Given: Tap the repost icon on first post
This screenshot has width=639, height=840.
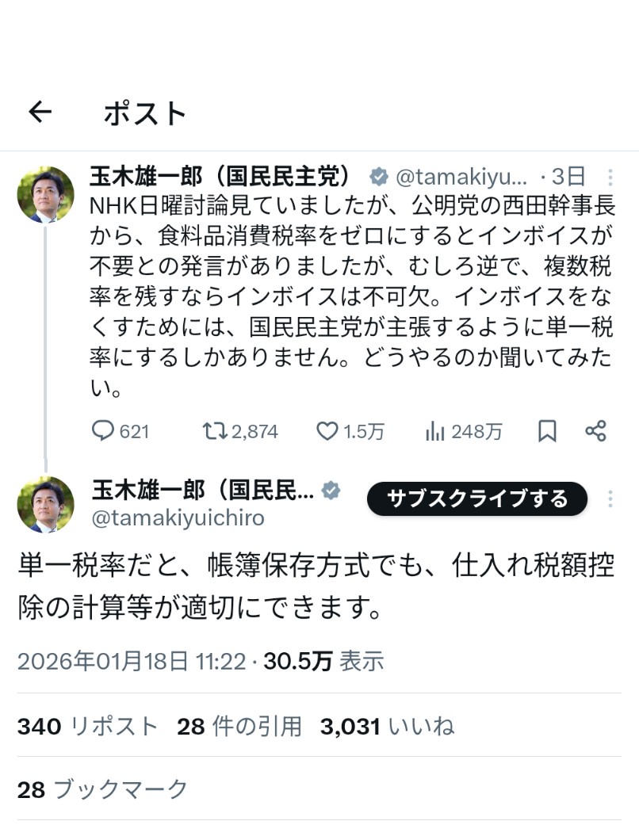Looking at the screenshot, I should click(212, 431).
